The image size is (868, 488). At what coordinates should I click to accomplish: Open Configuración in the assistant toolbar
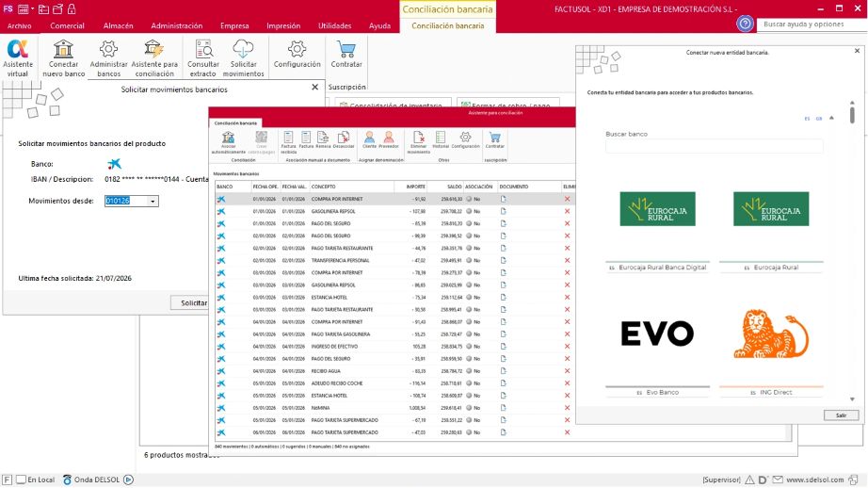coord(466,140)
